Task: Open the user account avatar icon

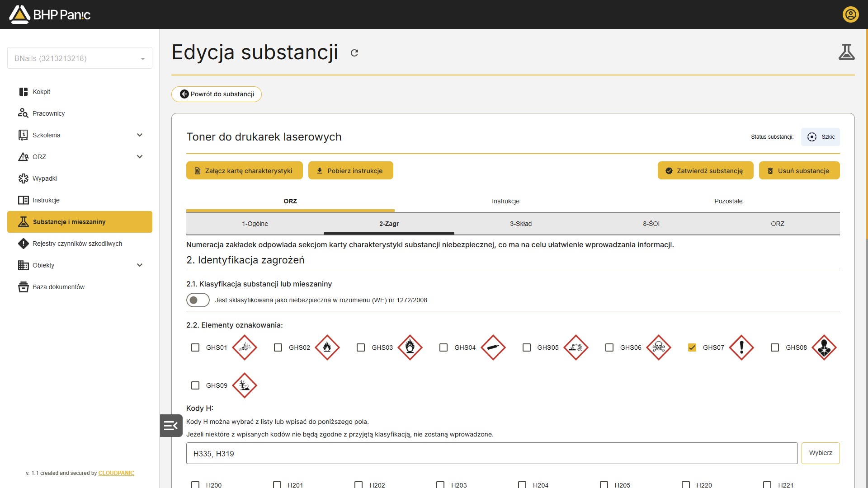Action: tap(850, 14)
